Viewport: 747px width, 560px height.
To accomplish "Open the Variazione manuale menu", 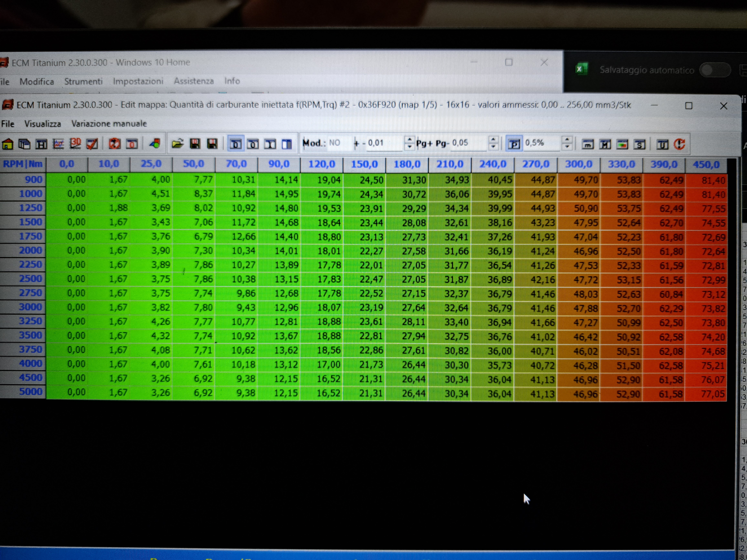I will click(109, 124).
